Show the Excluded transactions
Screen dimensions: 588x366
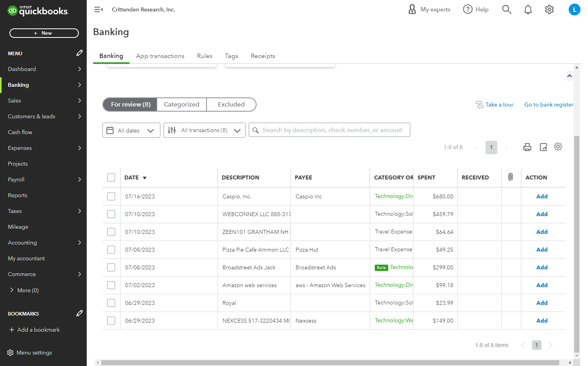click(x=231, y=105)
